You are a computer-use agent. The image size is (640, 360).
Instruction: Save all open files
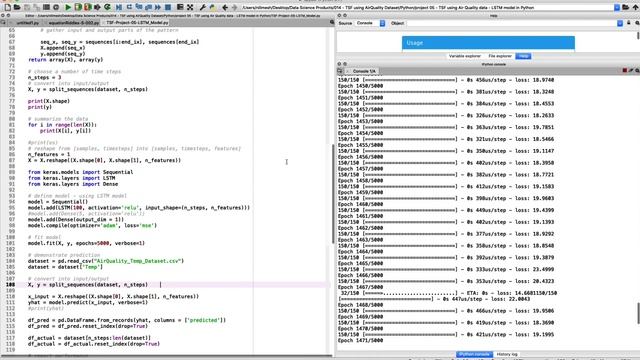[x=37, y=7]
